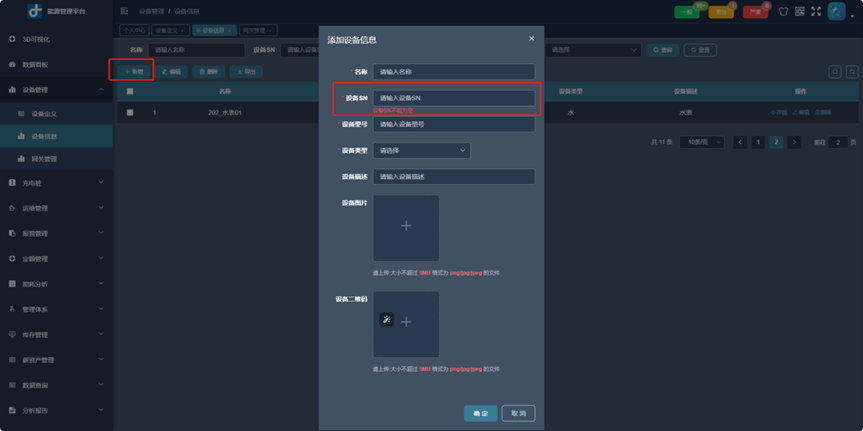The image size is (863, 431).
Task: Expand the 分析报告 sidebar group
Action: [x=56, y=410]
